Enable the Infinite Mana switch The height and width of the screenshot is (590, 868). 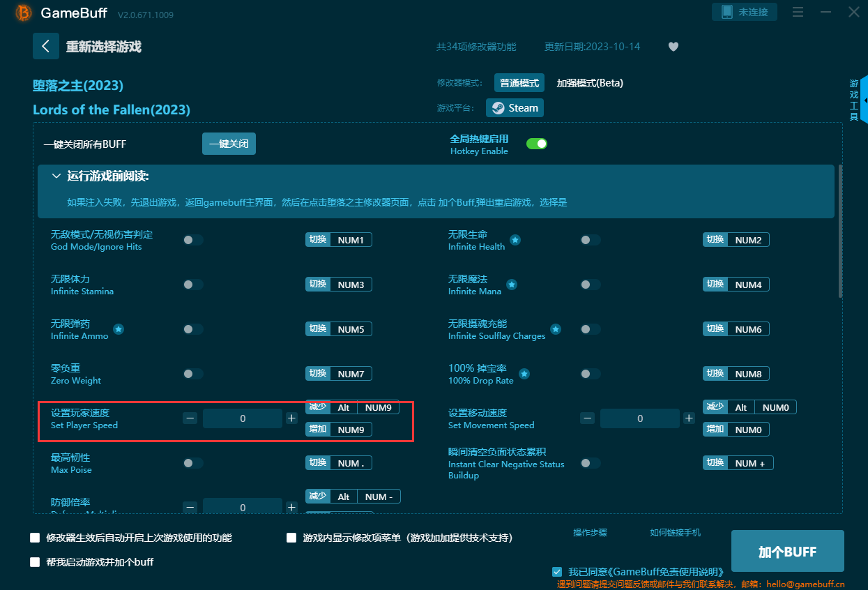(x=591, y=285)
